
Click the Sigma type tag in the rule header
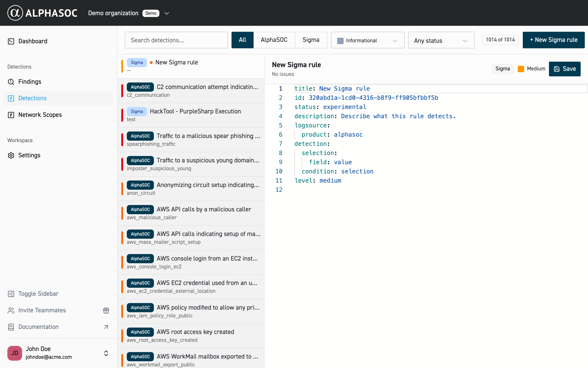tap(503, 69)
